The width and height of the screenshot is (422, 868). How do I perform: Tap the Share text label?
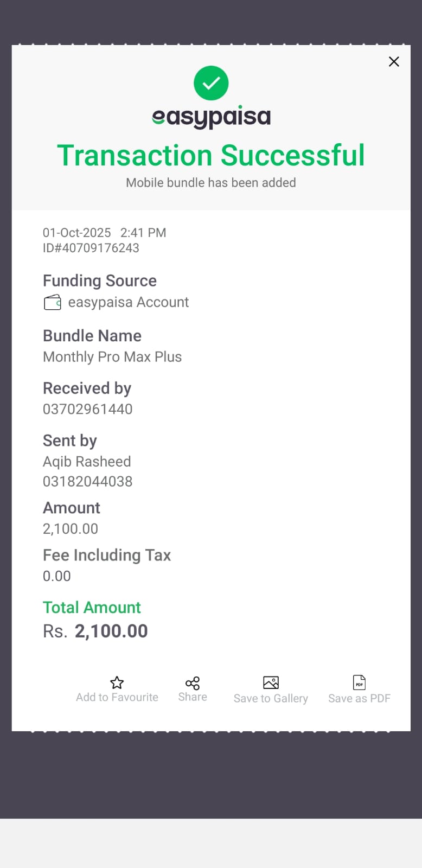(x=193, y=697)
